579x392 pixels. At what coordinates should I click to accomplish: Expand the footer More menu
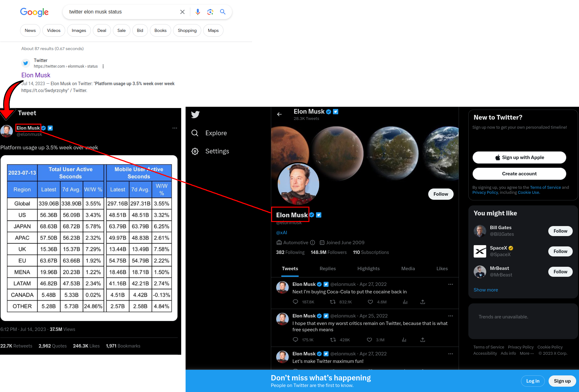pos(527,353)
